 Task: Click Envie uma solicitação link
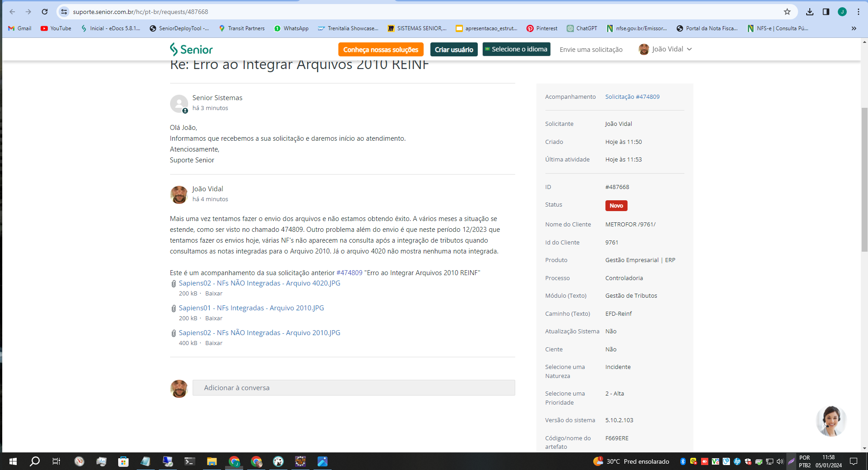tap(591, 50)
